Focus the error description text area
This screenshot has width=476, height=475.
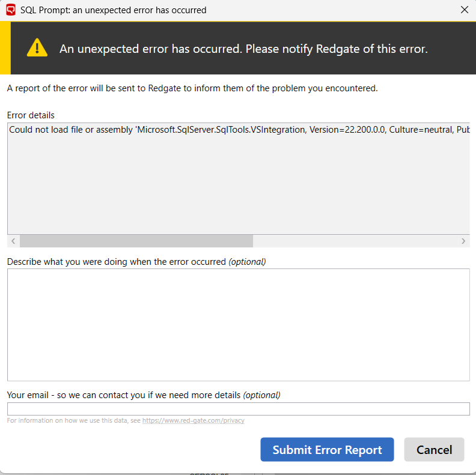pyautogui.click(x=238, y=324)
